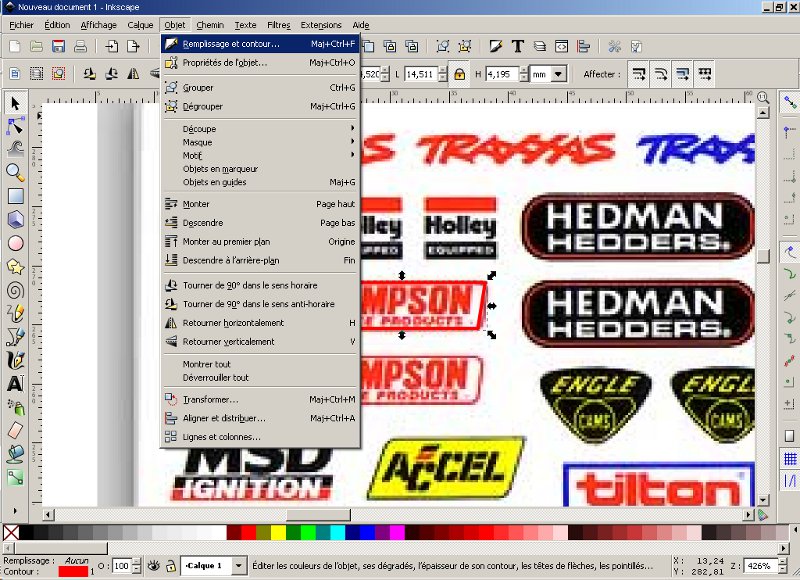Click the H height input field
Image resolution: width=800 pixels, height=580 pixels.
pos(502,74)
